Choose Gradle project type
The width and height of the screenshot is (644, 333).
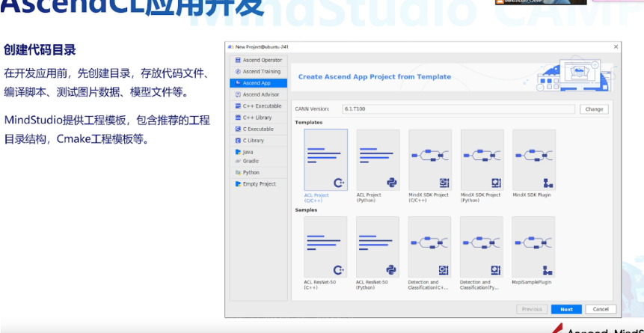point(258,161)
